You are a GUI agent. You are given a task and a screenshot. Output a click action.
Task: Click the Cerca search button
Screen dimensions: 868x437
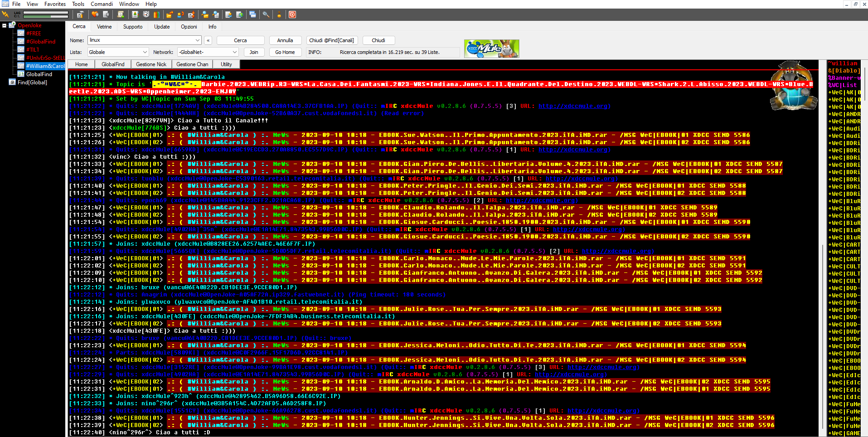click(240, 40)
